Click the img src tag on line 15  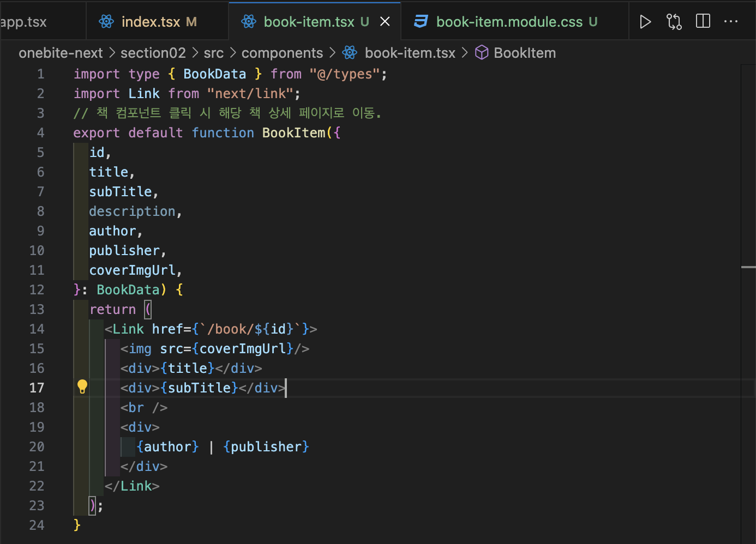pyautogui.click(x=215, y=349)
